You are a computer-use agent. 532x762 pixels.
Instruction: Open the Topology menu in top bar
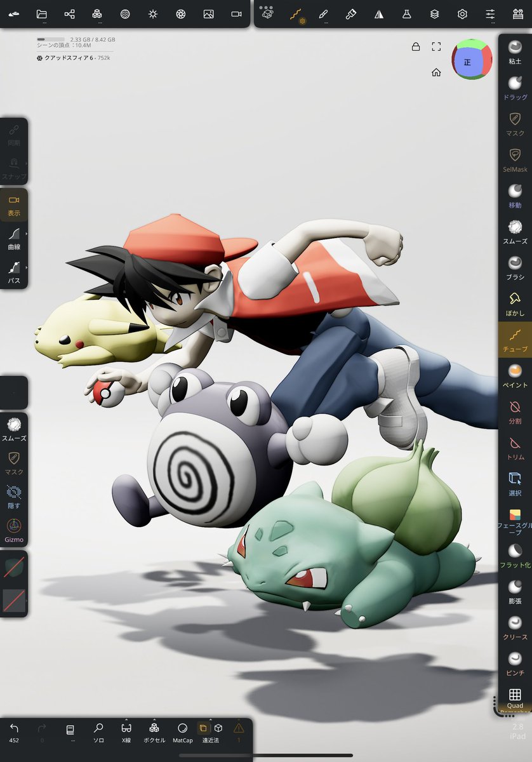97,14
